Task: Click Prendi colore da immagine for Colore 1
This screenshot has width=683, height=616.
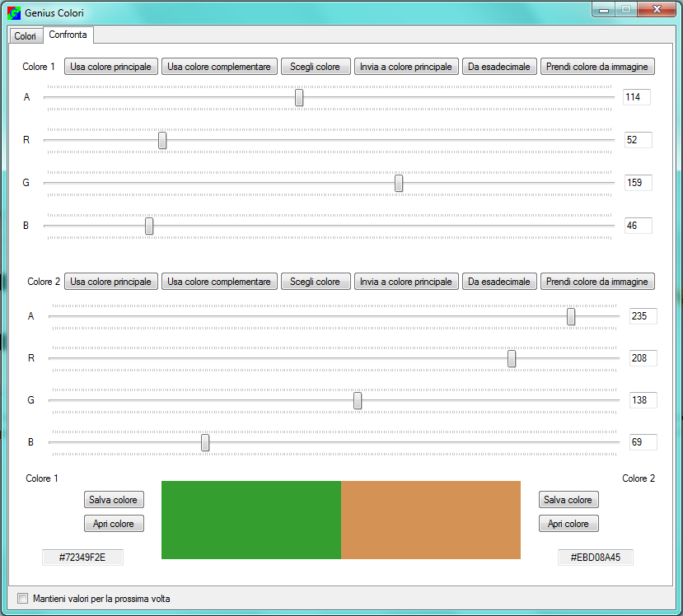Action: pyautogui.click(x=596, y=67)
